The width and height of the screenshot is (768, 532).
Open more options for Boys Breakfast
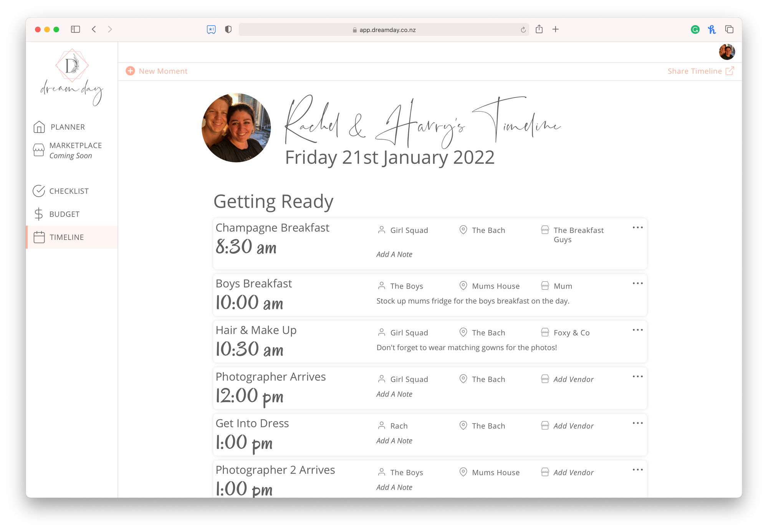[637, 283]
